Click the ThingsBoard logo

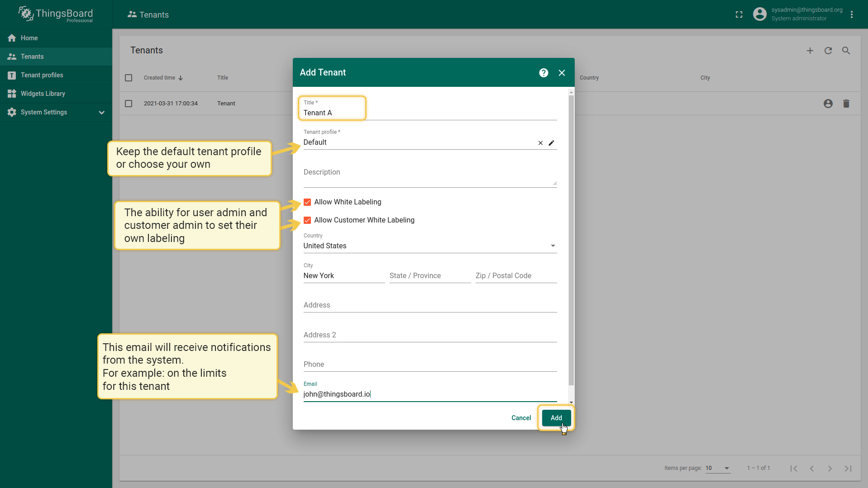pyautogui.click(x=56, y=14)
